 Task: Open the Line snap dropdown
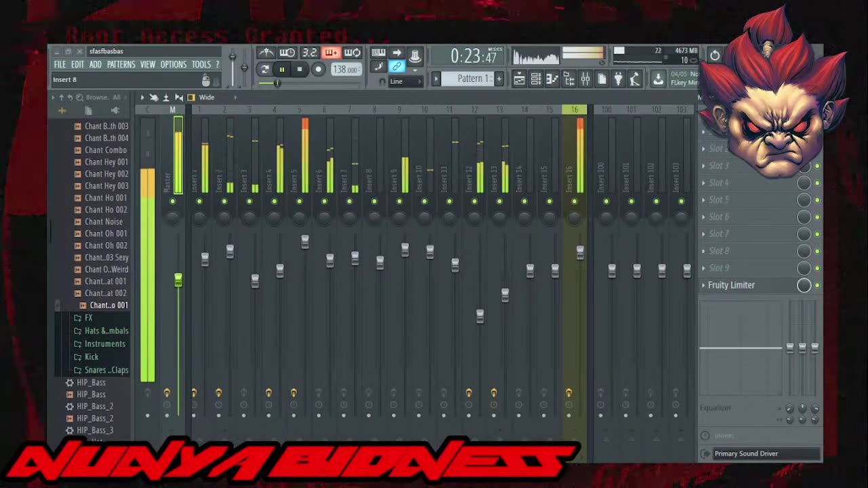pyautogui.click(x=405, y=82)
